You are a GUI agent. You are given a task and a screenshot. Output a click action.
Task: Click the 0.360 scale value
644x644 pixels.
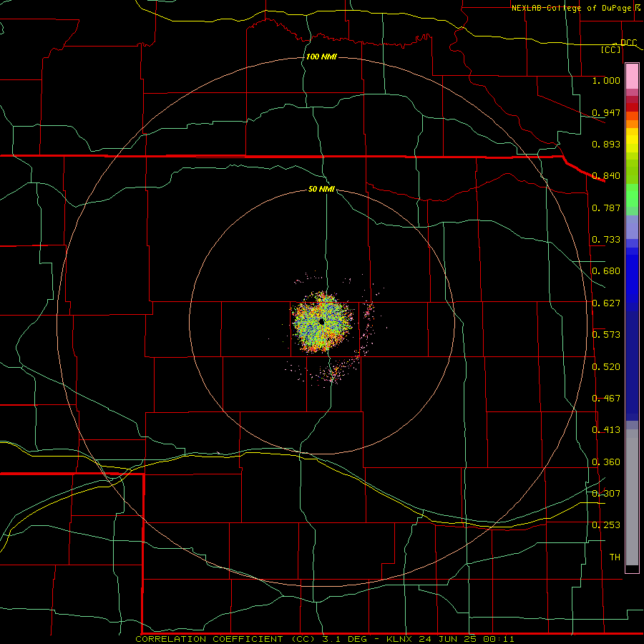coord(606,462)
